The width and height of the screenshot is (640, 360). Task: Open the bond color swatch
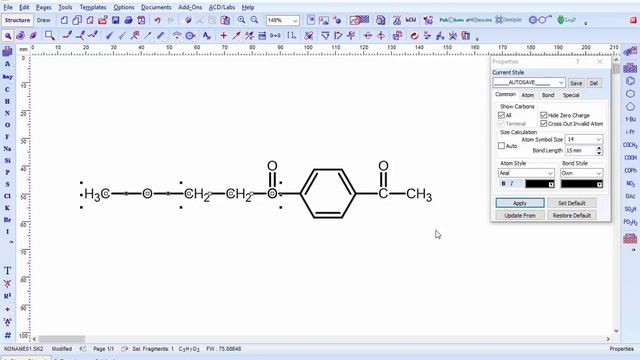582,184
